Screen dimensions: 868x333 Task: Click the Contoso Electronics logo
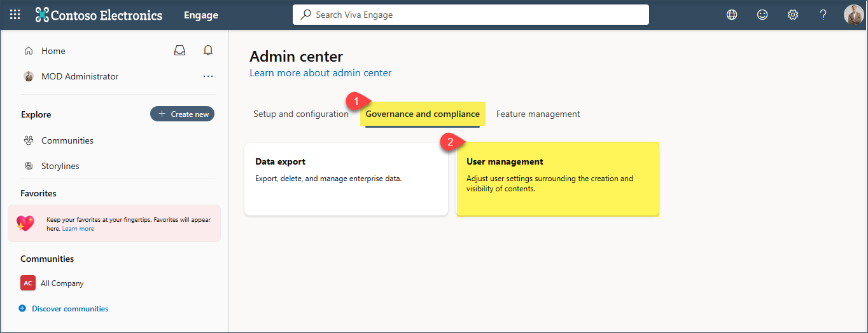pyautogui.click(x=99, y=15)
